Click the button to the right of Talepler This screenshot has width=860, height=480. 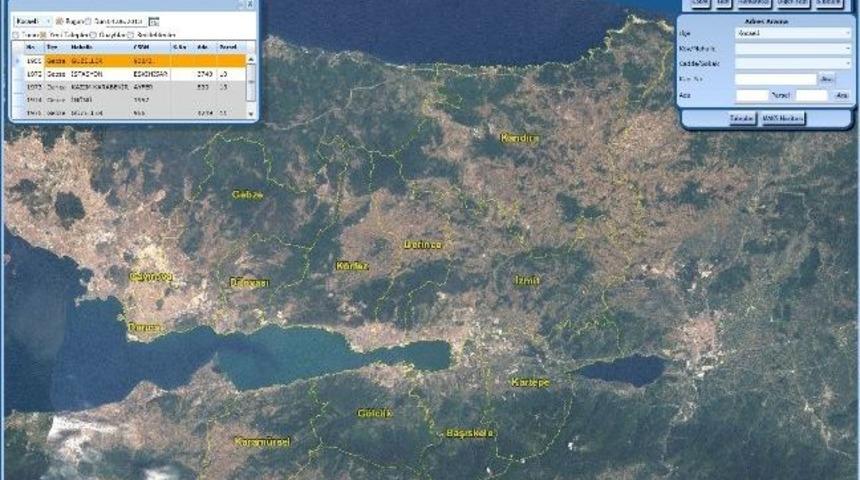point(783,118)
